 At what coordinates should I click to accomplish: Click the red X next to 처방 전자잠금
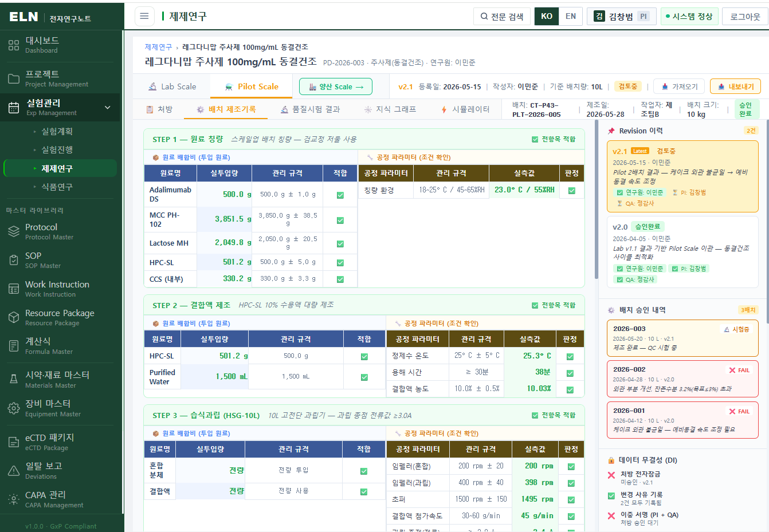[x=611, y=475]
